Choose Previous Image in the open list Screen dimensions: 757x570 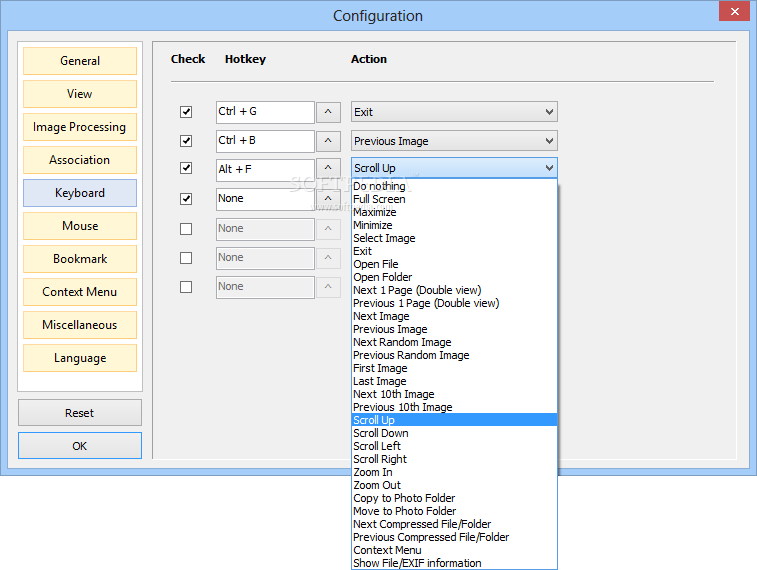point(454,330)
